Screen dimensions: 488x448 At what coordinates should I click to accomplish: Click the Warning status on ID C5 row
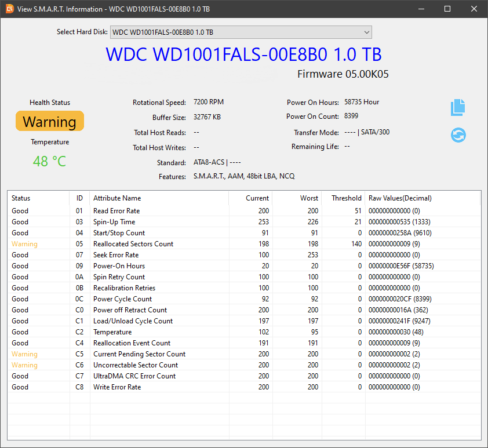(x=24, y=354)
